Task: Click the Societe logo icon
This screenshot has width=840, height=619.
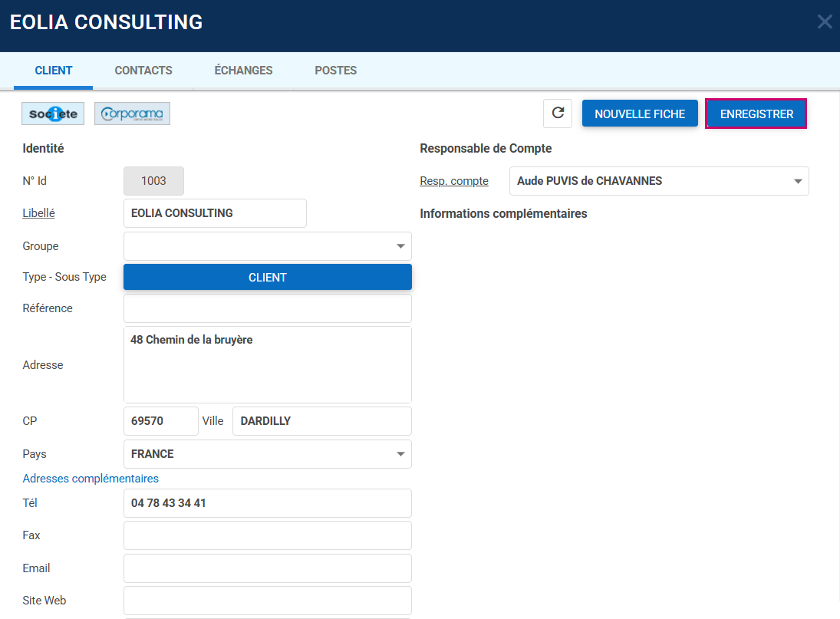Action: point(53,114)
